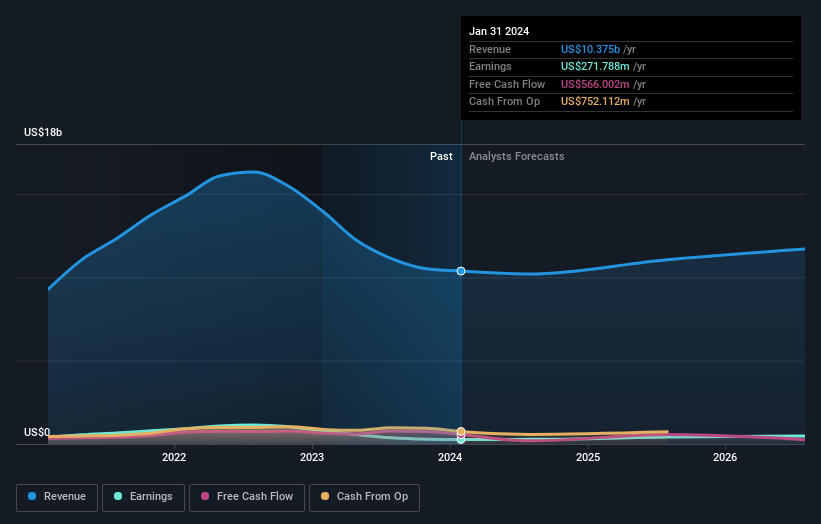Image resolution: width=821 pixels, height=524 pixels.
Task: Select the 2025 x-axis label
Action: pos(588,457)
